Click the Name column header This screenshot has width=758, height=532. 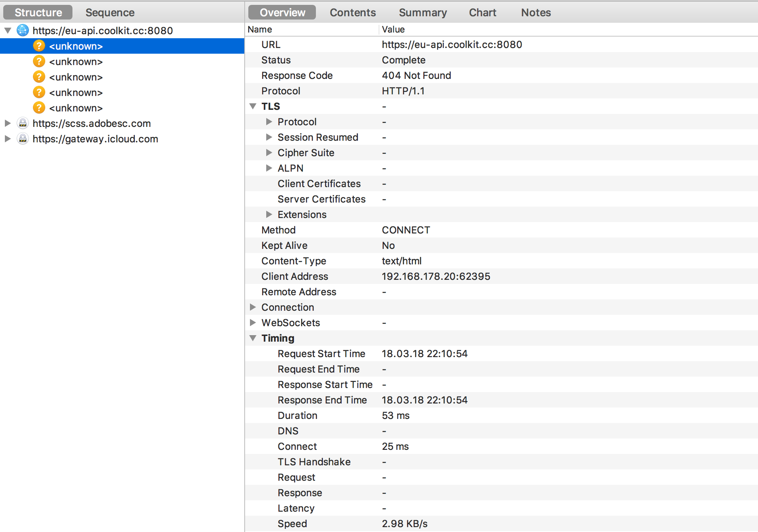pyautogui.click(x=260, y=29)
